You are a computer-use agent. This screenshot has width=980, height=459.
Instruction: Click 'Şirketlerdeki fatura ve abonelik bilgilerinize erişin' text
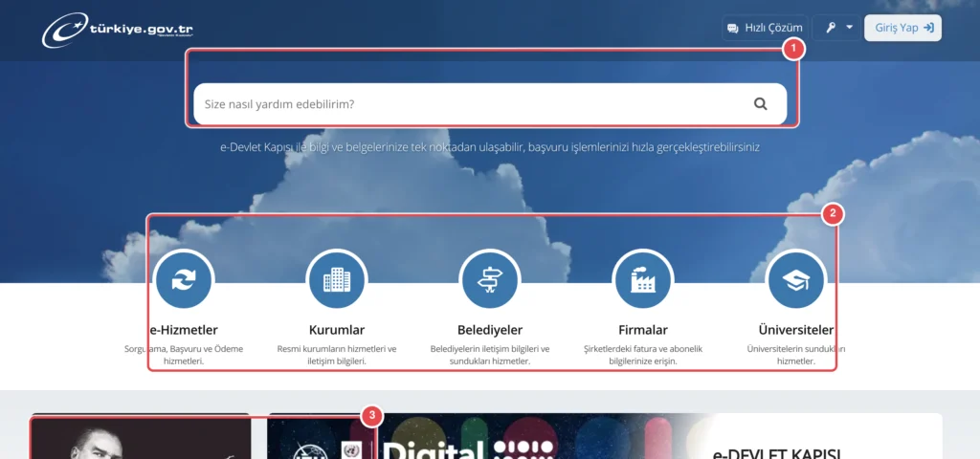pos(642,355)
